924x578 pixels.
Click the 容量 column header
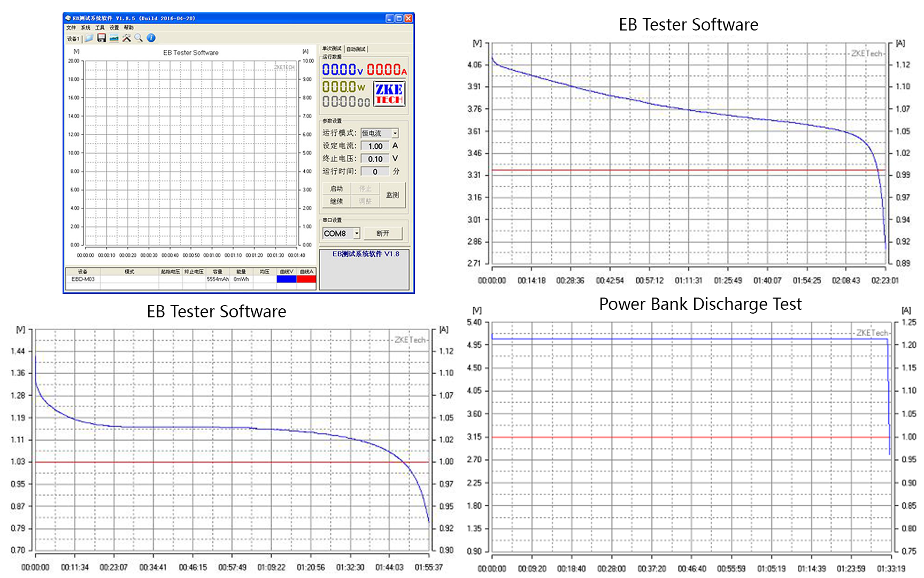coord(218,271)
